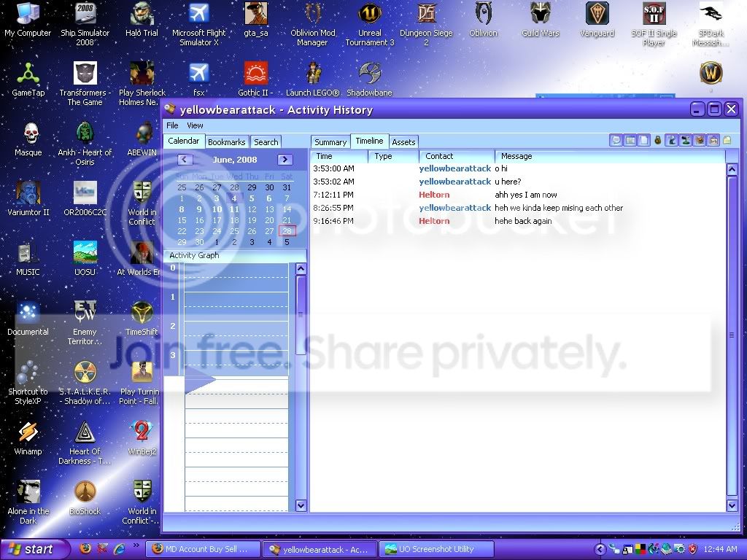Click the padlock icon in the toolbar

click(x=658, y=140)
